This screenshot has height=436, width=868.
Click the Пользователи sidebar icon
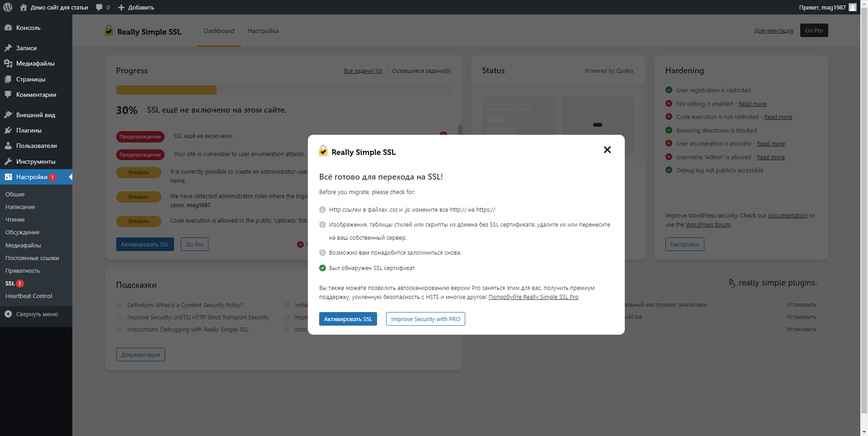pos(8,146)
